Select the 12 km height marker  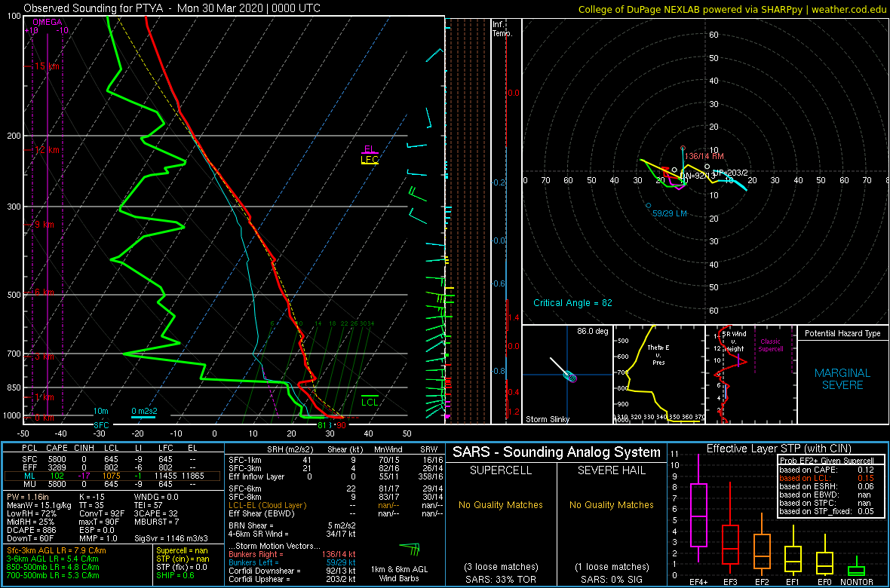tap(42, 150)
